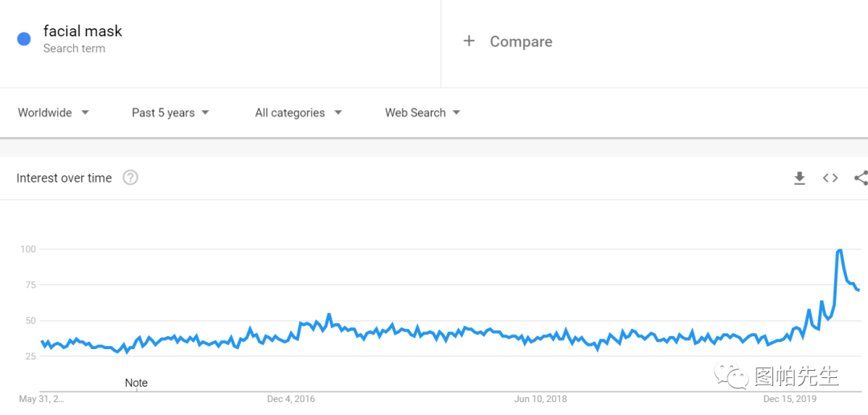Click the Compare button
Viewport: 868px width, 415px height.
pos(521,42)
